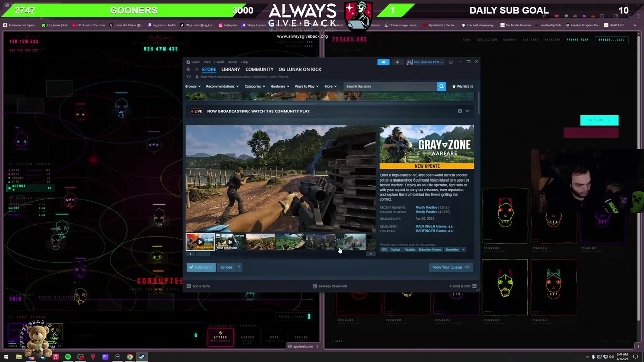Switch to the LIBRARY tab

coord(230,69)
